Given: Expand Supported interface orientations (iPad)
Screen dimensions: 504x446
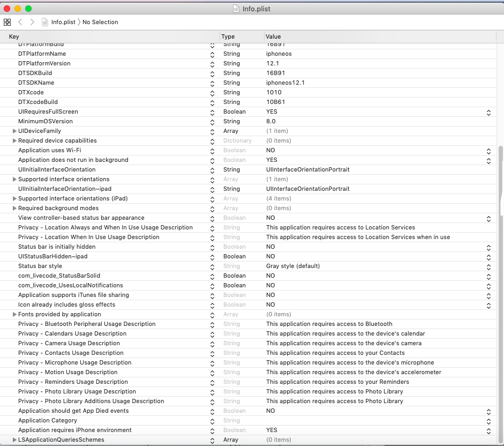Looking at the screenshot, I should [x=14, y=199].
